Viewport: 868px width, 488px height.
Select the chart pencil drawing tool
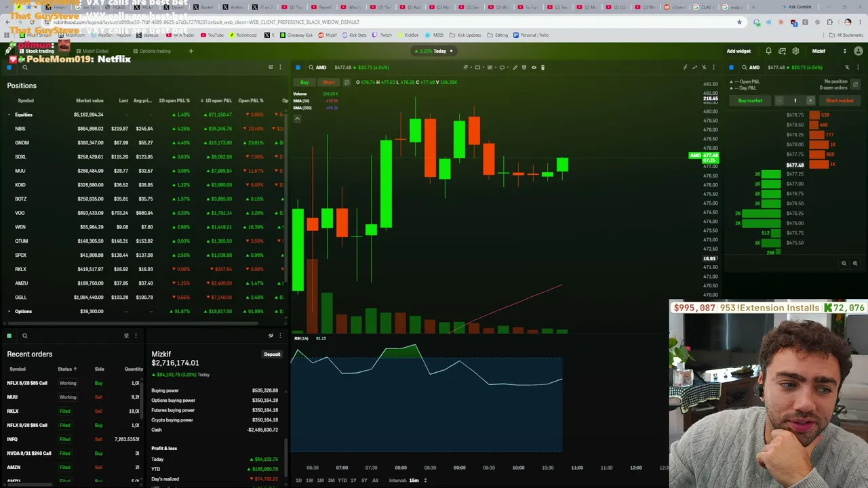click(x=515, y=67)
